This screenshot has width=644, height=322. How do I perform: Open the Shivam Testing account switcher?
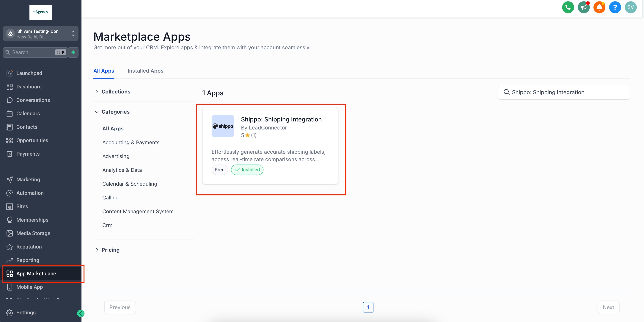pyautogui.click(x=40, y=34)
